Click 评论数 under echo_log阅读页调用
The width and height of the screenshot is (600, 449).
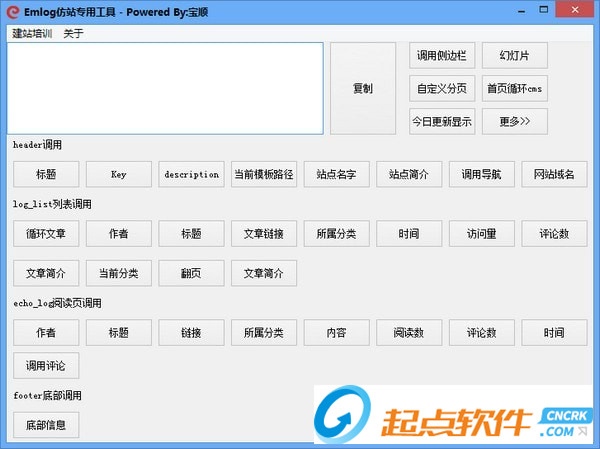(482, 333)
